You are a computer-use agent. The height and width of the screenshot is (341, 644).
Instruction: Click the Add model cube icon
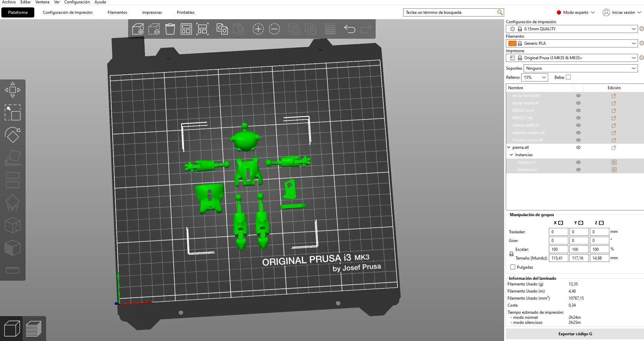point(138,29)
